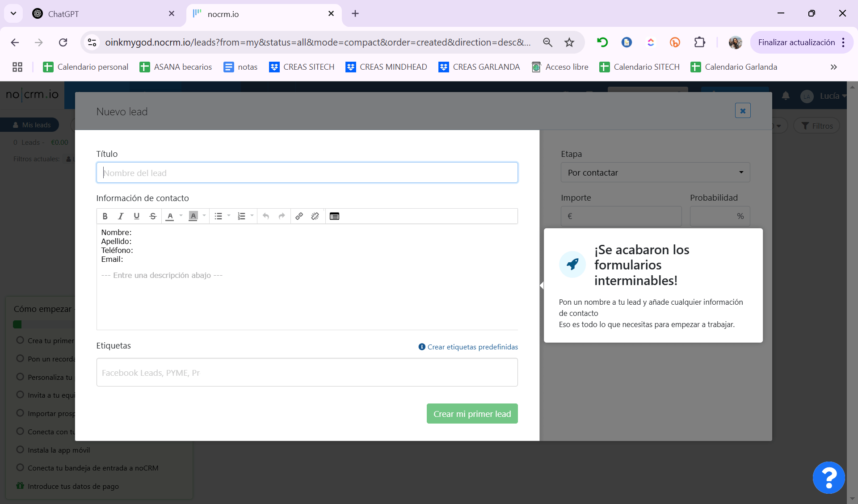Open 'Crear etiquetas predefinidas' link
858x504 pixels.
pyautogui.click(x=472, y=347)
